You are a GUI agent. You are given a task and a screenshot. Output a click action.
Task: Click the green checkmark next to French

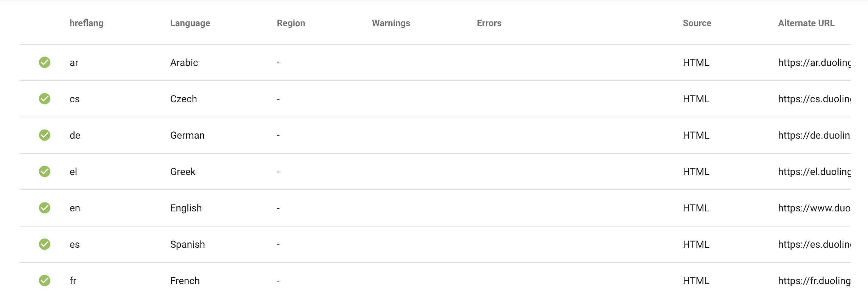pos(45,281)
